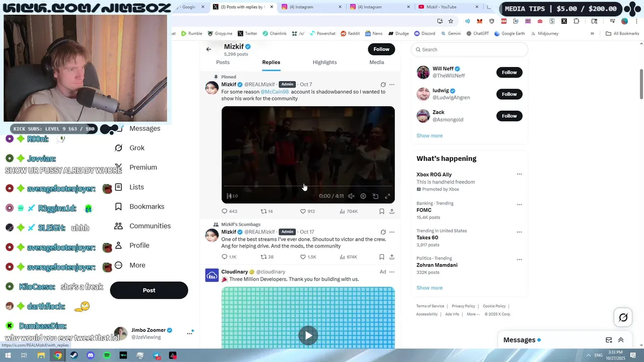
Task: Go back using the profile back arrow
Action: (208, 49)
